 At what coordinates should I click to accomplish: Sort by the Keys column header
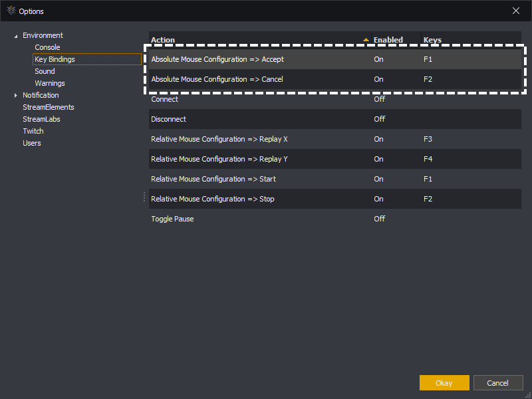[x=471, y=39]
